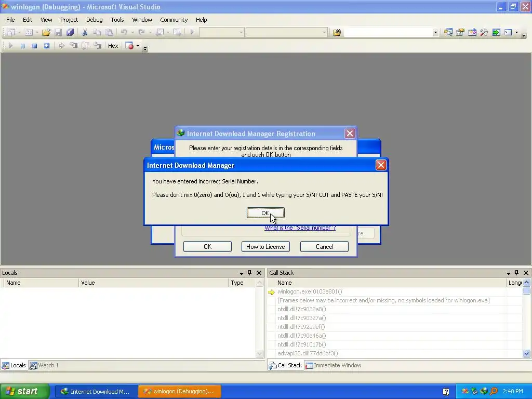Click the Call Stack scrollbar down arrow
Screen dimensions: 532x399
pyautogui.click(x=526, y=353)
